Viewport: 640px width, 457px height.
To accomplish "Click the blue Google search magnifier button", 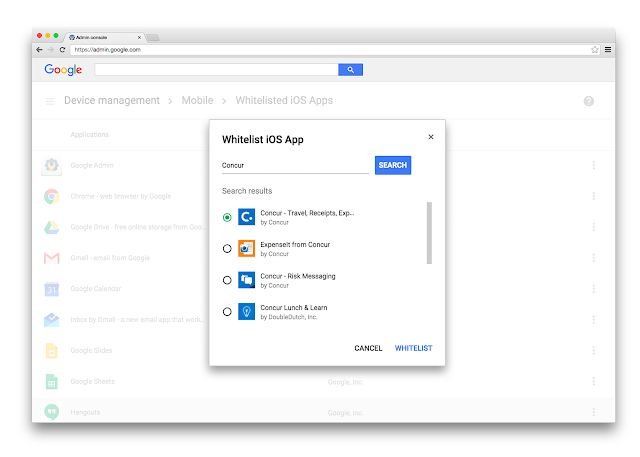I will point(350,70).
